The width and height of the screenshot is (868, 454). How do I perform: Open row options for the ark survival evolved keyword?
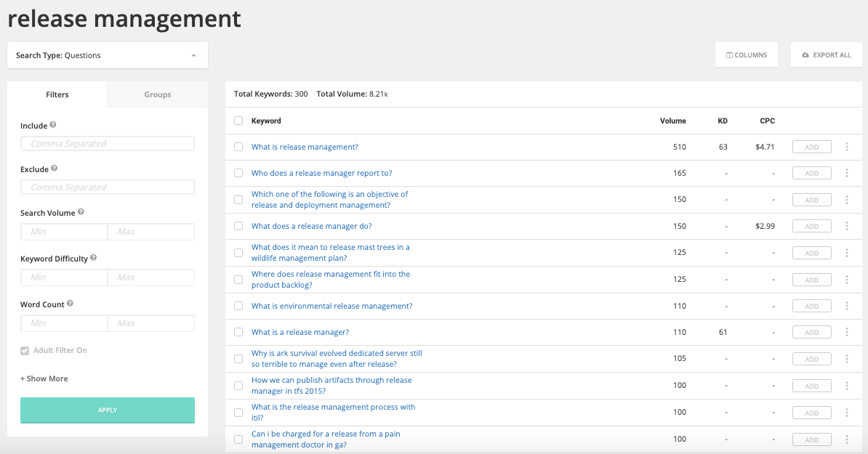(x=847, y=359)
